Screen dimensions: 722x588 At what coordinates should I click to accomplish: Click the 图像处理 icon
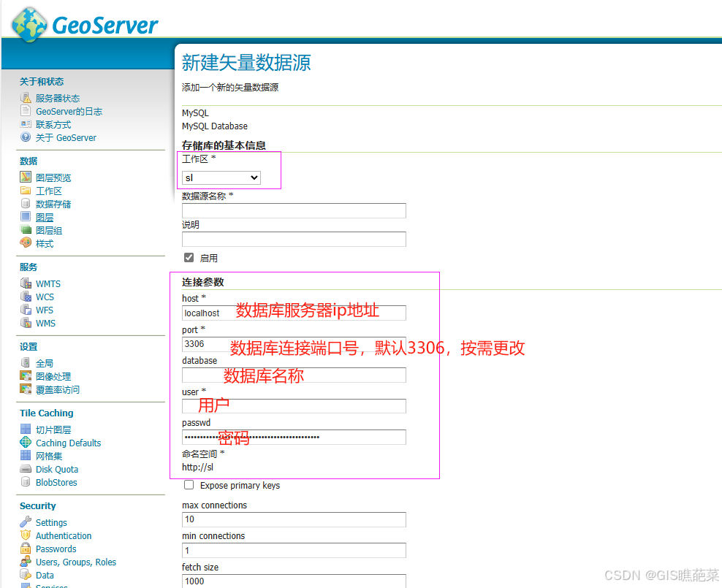[x=26, y=375]
